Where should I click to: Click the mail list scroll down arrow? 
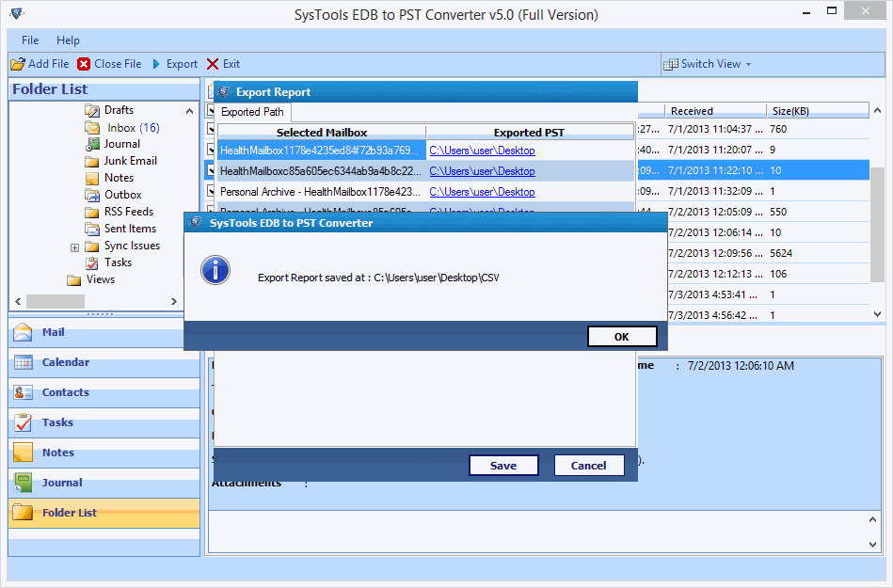click(877, 313)
